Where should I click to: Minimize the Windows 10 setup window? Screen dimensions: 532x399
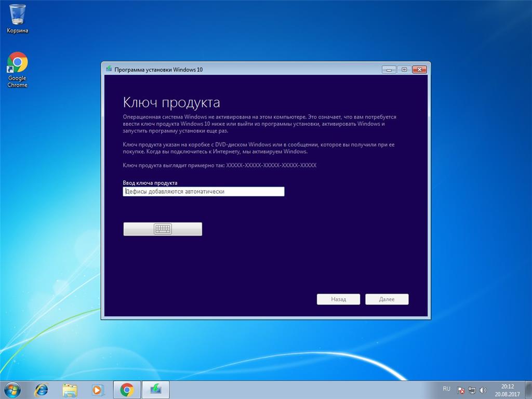tap(389, 70)
